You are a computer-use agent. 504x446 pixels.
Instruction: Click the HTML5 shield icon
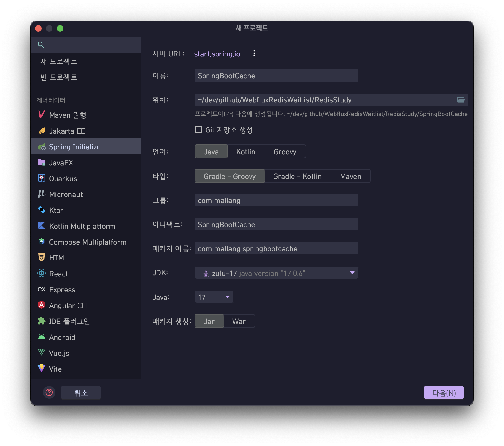[42, 257]
